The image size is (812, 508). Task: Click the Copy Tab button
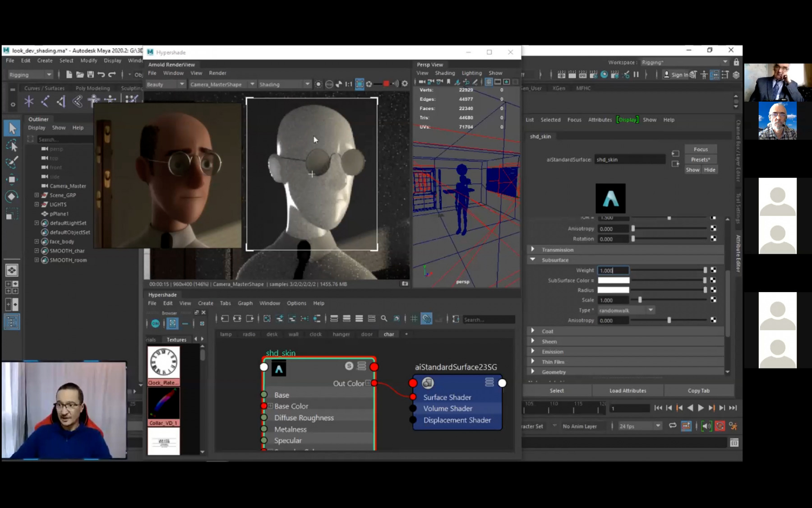tap(698, 391)
